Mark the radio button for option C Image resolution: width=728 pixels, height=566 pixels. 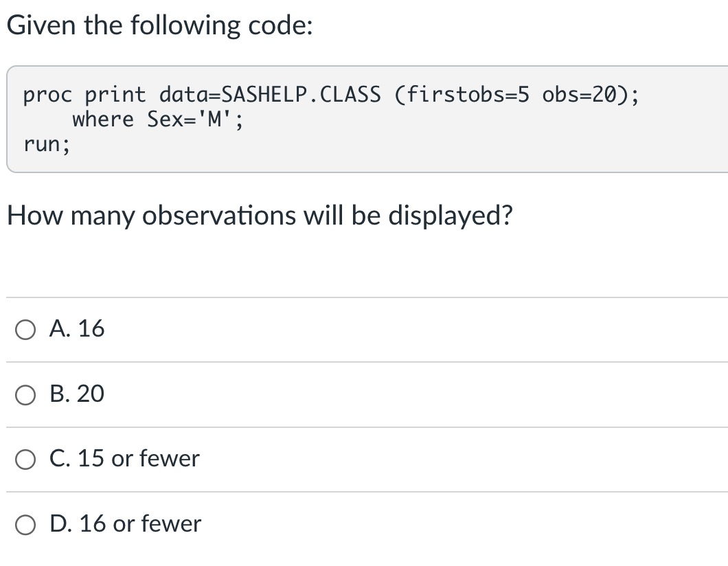(25, 460)
